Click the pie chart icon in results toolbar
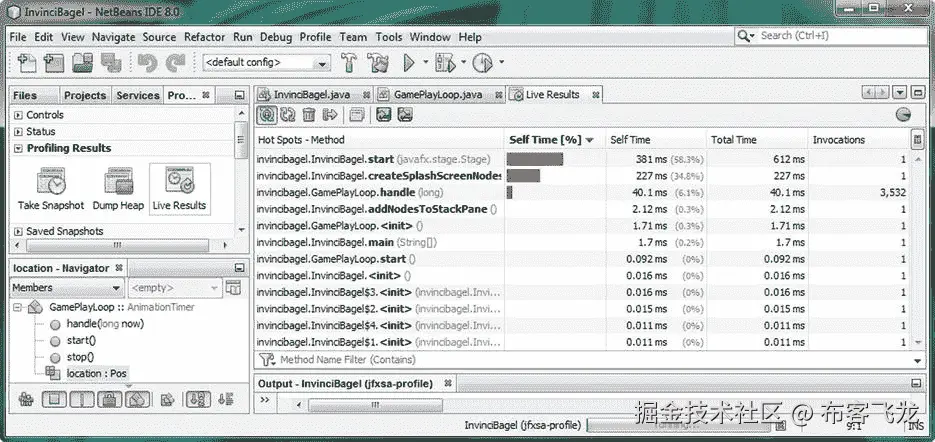The height and width of the screenshot is (442, 935). tap(903, 115)
